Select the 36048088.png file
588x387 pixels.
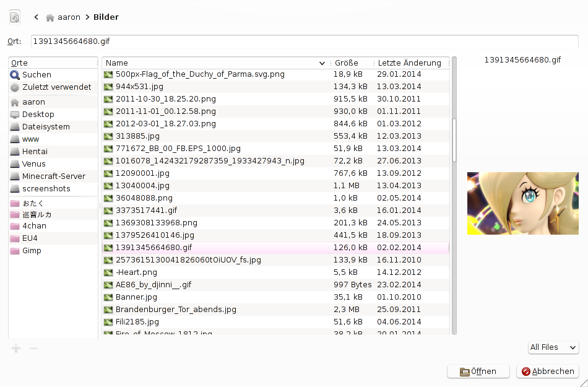[275, 198]
